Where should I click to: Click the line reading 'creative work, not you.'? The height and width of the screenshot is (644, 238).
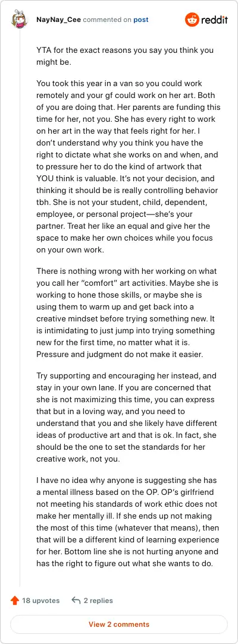78,459
